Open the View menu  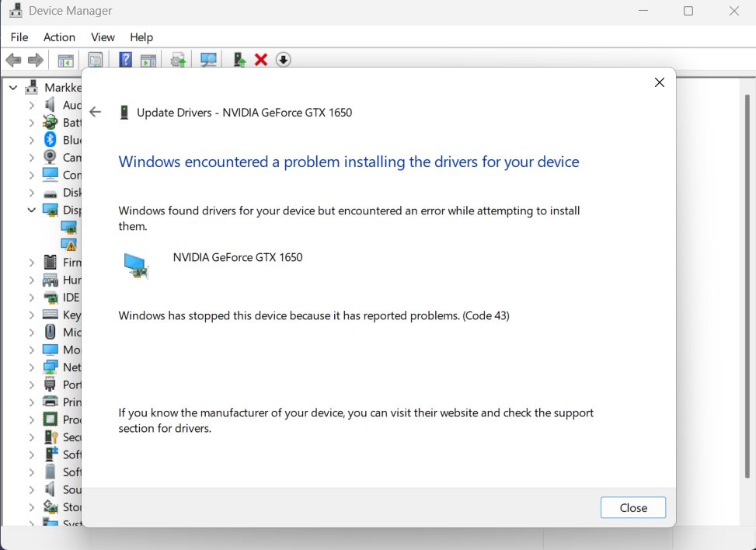click(x=103, y=37)
